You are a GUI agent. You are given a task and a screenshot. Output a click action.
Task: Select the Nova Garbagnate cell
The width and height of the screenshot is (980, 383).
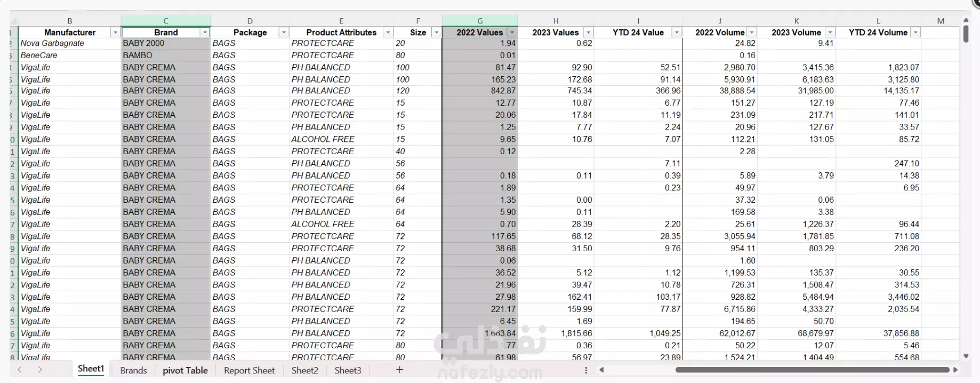70,43
